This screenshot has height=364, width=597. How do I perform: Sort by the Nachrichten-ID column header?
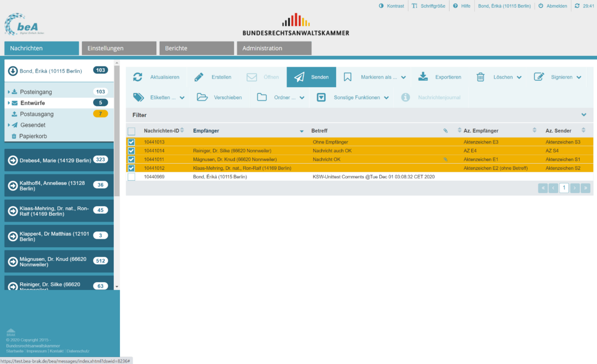161,131
